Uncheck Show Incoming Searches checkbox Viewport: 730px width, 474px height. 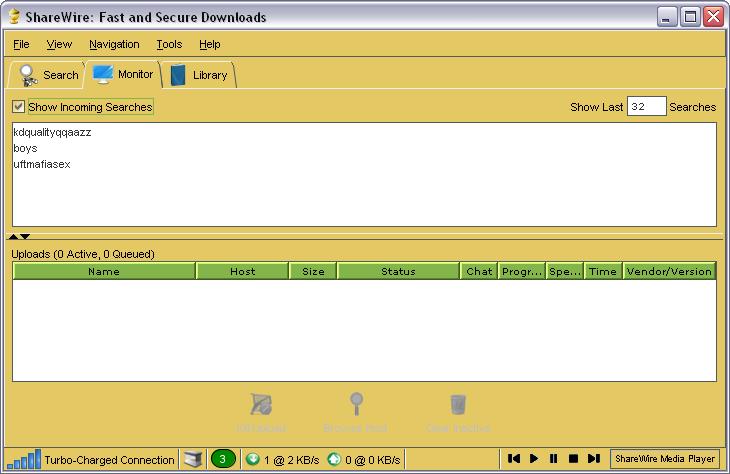point(18,107)
